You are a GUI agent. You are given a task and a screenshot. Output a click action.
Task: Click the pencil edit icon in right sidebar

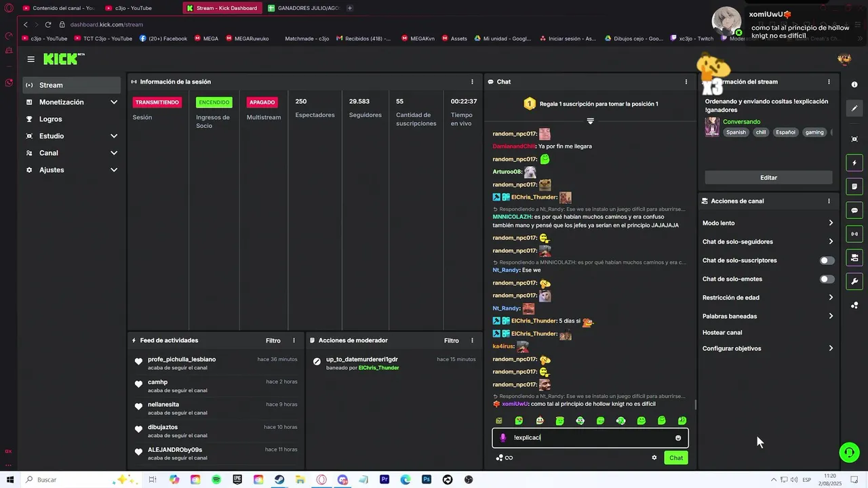click(x=854, y=108)
